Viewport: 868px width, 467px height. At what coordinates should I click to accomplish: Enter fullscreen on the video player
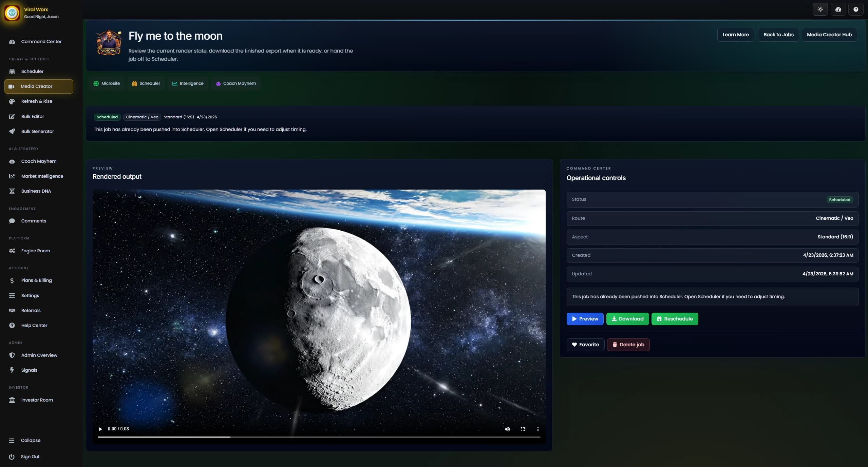[523, 429]
